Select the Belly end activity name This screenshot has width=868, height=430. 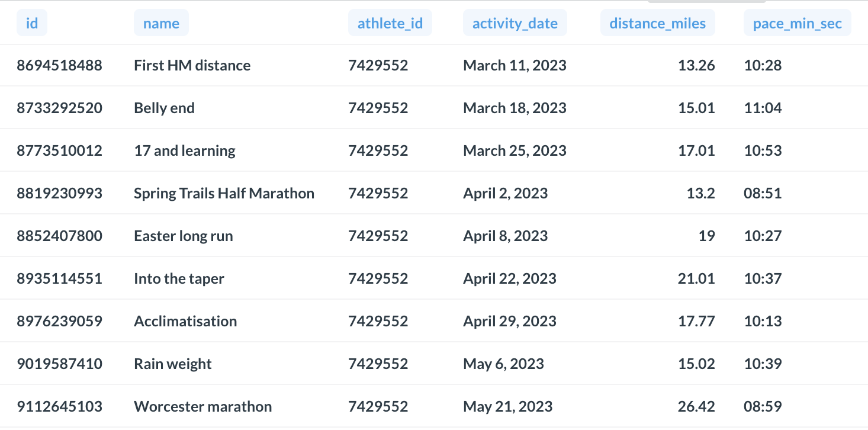(164, 108)
